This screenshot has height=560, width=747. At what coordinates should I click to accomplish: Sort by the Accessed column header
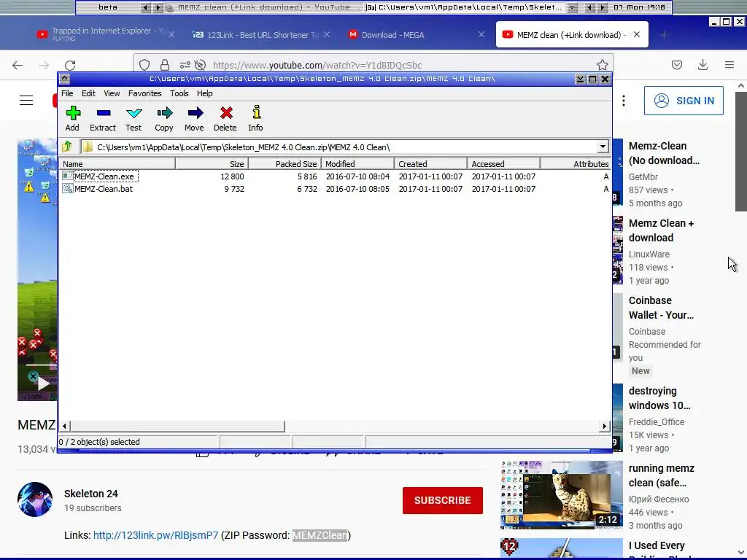click(x=503, y=164)
